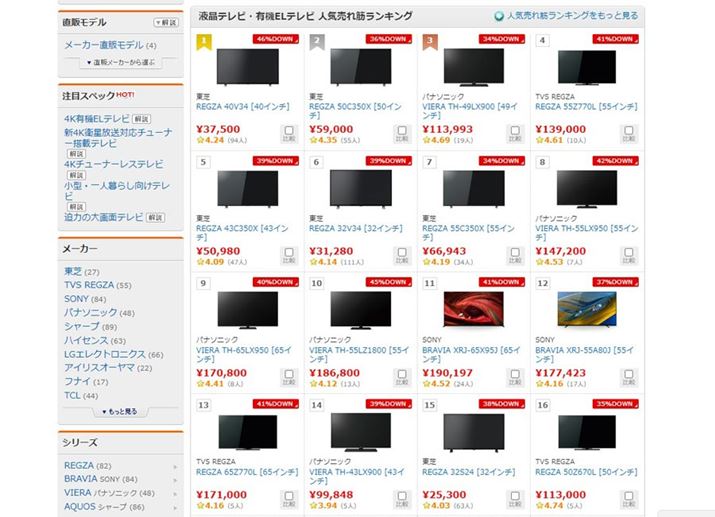Image resolution: width=715 pixels, height=517 pixels.
Task: Expand 直販メーカーから選ぶ dropdown
Action: coord(121,62)
